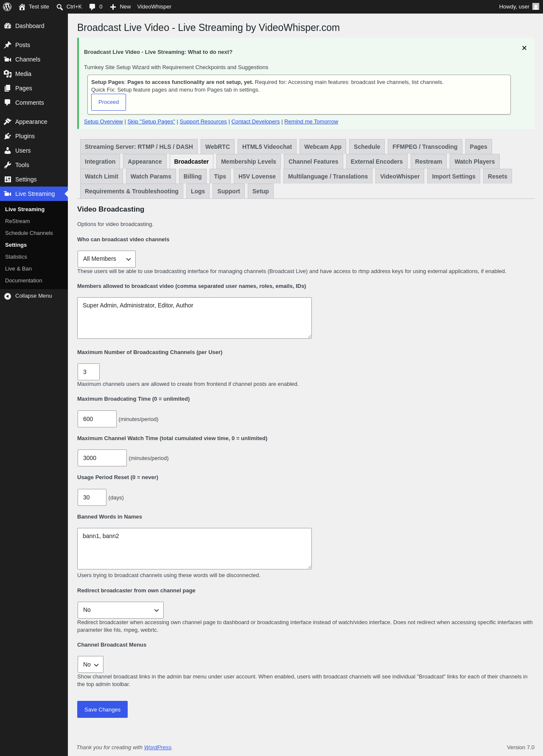Open the Howdy, user account menu

click(x=519, y=7)
